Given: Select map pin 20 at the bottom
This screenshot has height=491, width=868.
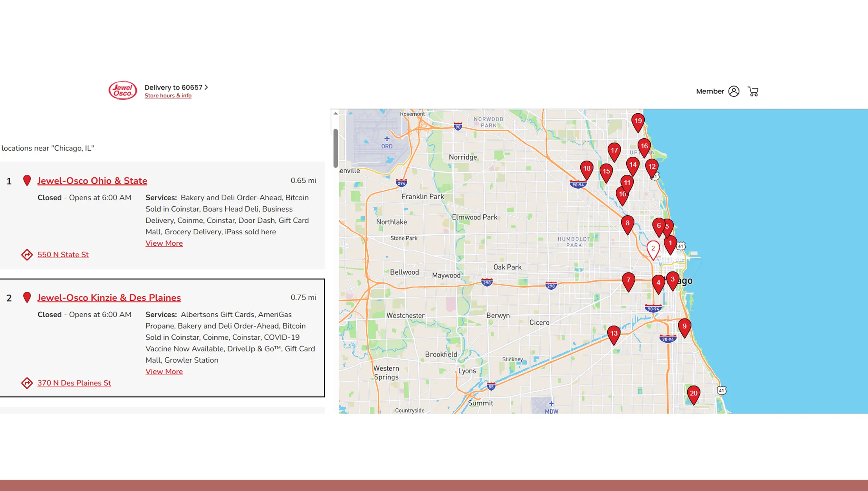Looking at the screenshot, I should [x=693, y=394].
